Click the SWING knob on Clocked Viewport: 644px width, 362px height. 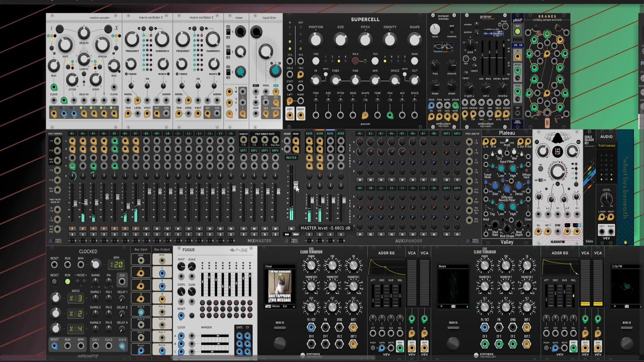point(96,282)
